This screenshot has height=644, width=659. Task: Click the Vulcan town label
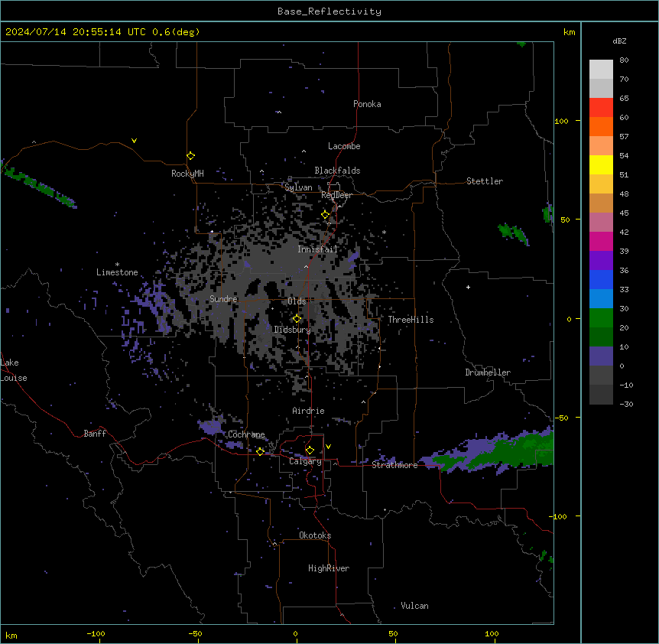coord(415,606)
